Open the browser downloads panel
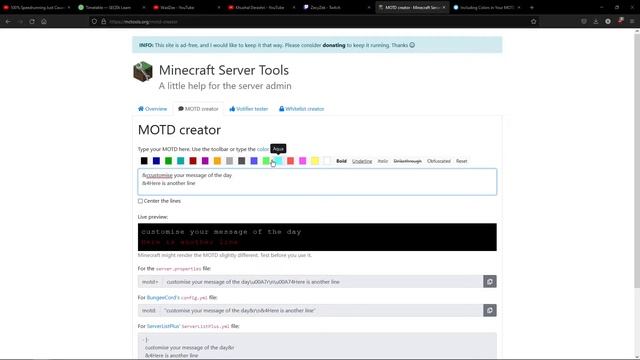This screenshot has height=360, width=640. 596,21
